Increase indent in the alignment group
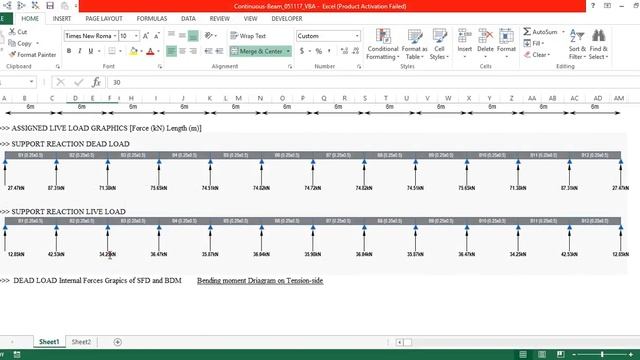640x360 pixels. tap(220, 51)
